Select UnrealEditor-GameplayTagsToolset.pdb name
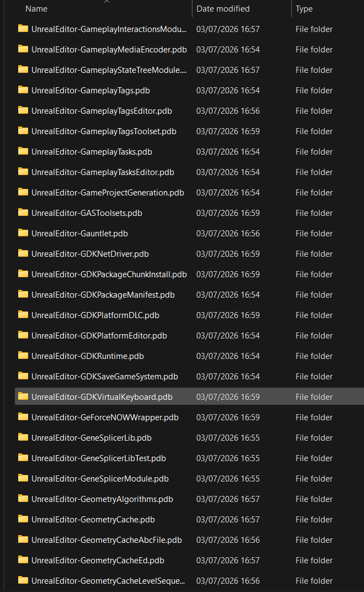The height and width of the screenshot is (592, 364). (x=104, y=131)
